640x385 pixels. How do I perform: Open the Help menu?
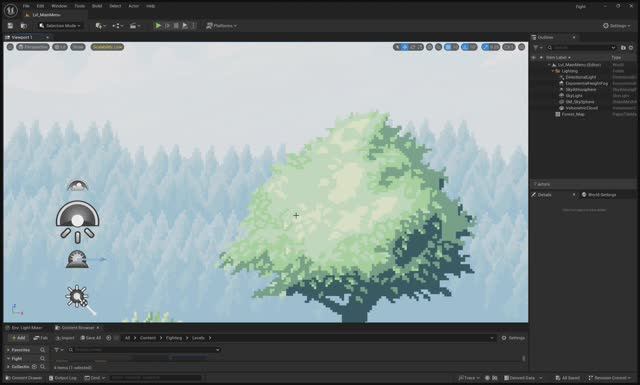tap(151, 6)
